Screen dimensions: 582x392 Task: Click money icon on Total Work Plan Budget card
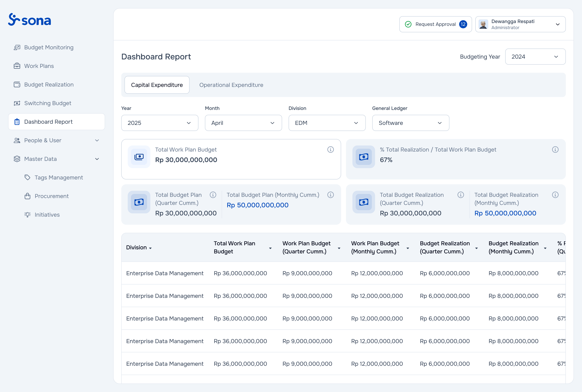coord(139,157)
